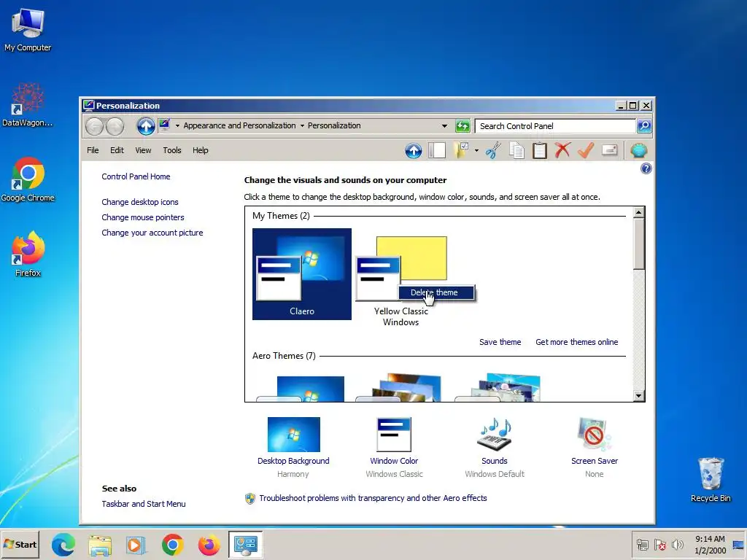Click the Start button

20,545
